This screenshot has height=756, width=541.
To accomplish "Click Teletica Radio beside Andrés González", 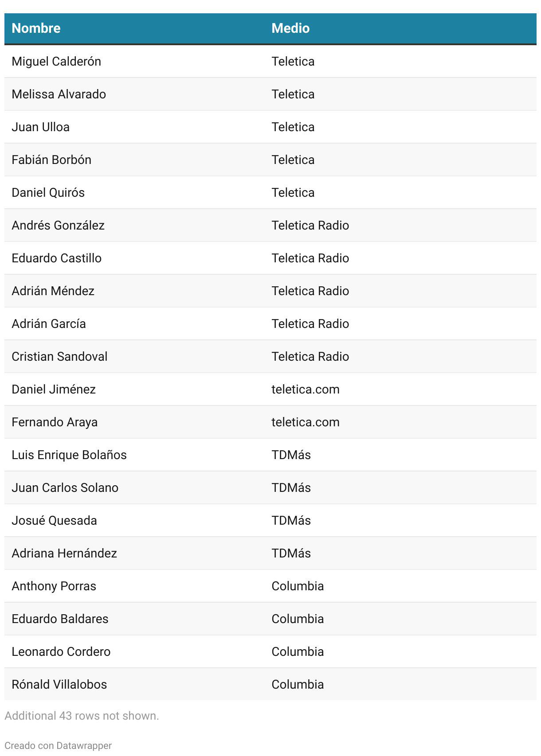I will (x=310, y=225).
